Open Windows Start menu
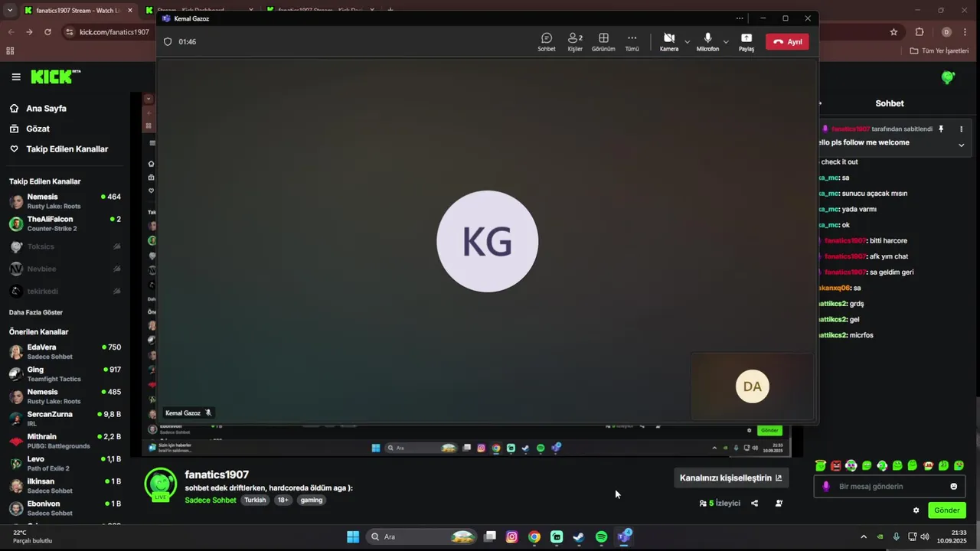 [353, 536]
